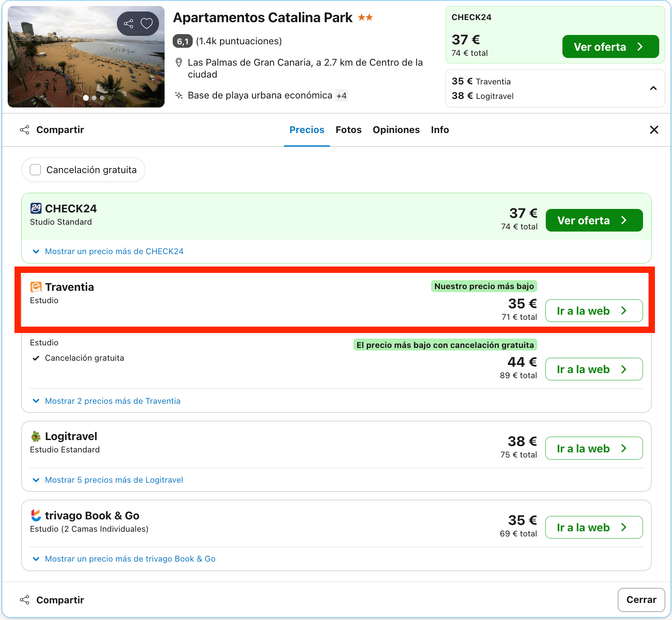Click El precio más bajo con cancelación gratuita
This screenshot has width=672, height=620.
click(x=445, y=345)
